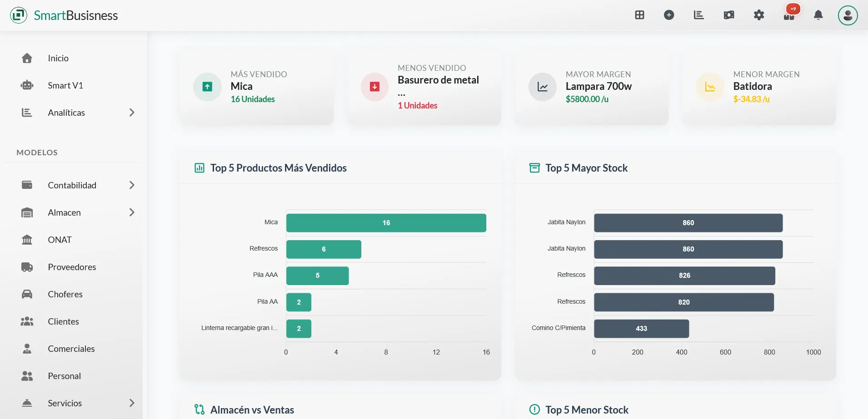This screenshot has width=868, height=419.
Task: Click the 'MENOR MARGEN' card label
Action: (766, 74)
